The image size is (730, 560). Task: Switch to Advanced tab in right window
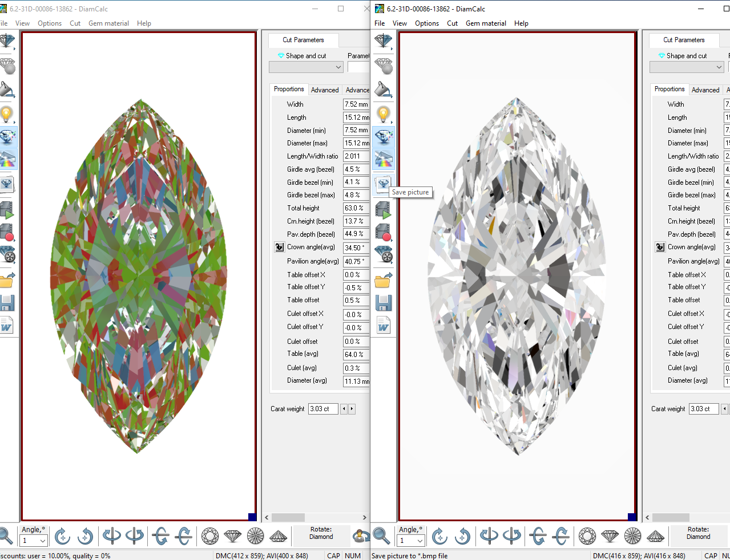(705, 90)
